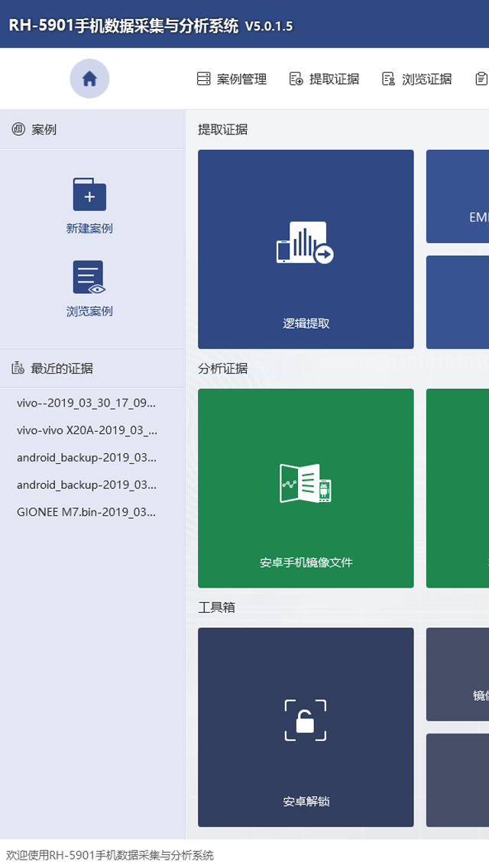
Task: Launch the 安卓解锁 tool tile
Action: (x=306, y=727)
